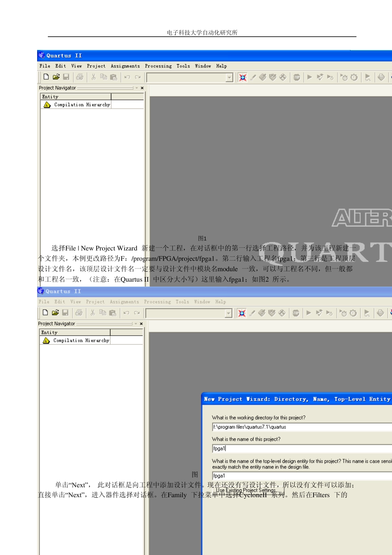Click New file icon in lower Quartus window
The height and width of the screenshot is (555, 392).
(45, 313)
